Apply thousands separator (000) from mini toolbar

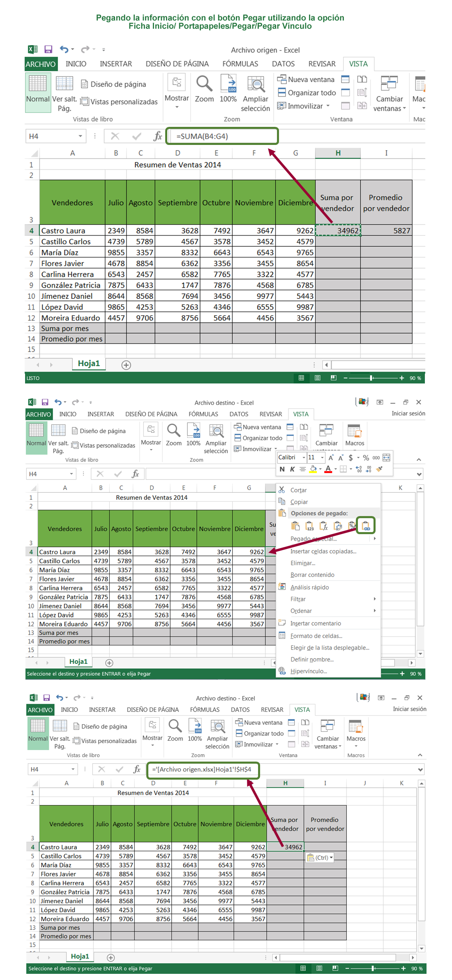(376, 457)
